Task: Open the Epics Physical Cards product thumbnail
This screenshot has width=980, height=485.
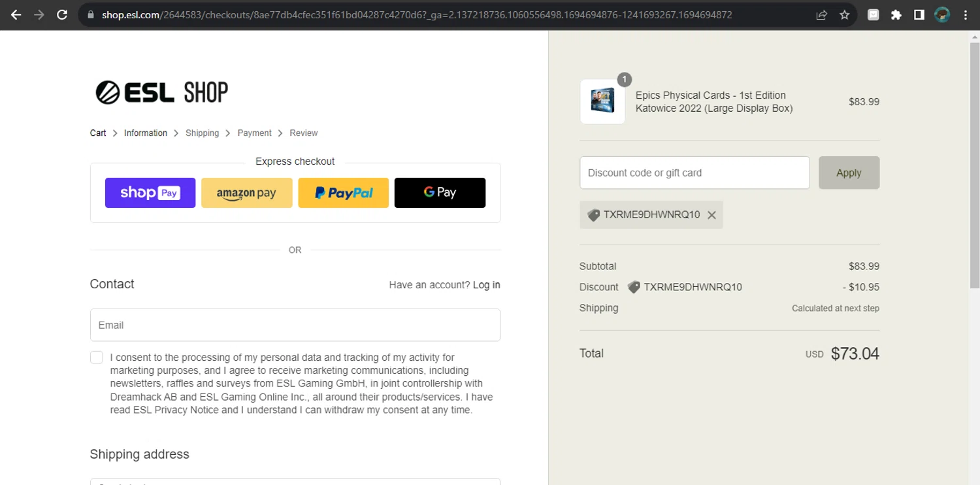Action: (602, 101)
